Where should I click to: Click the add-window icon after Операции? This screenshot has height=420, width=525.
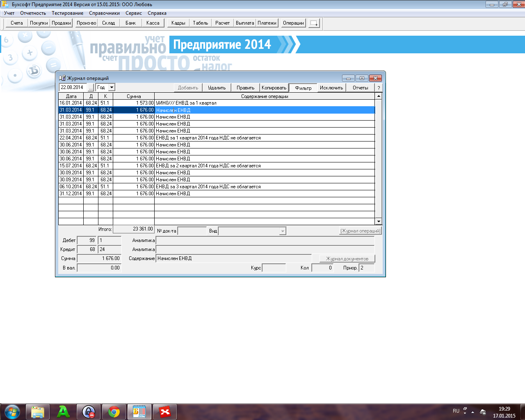314,23
